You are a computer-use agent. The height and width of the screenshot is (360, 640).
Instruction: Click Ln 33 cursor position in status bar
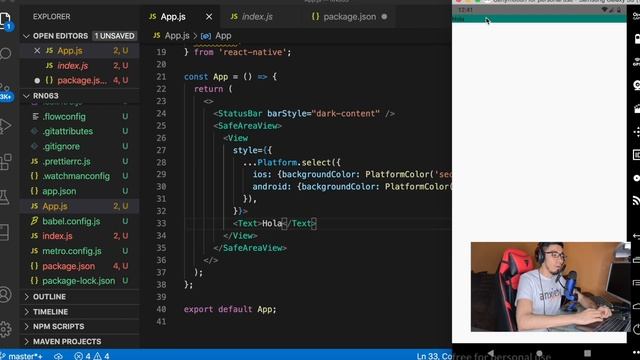click(x=434, y=356)
